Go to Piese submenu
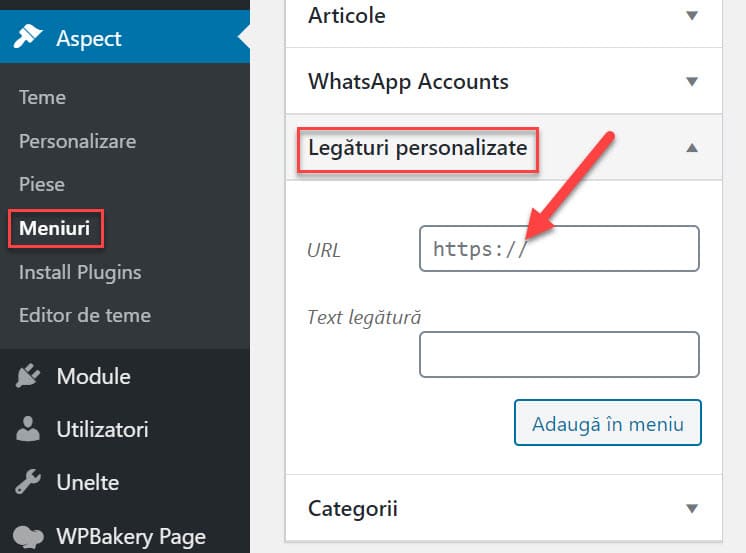The height and width of the screenshot is (553, 746). pos(42,185)
